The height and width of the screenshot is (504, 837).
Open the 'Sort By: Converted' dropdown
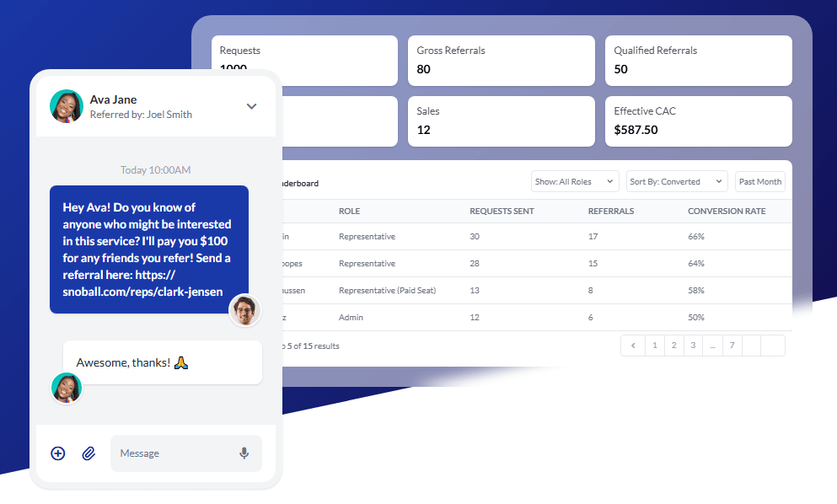point(676,181)
